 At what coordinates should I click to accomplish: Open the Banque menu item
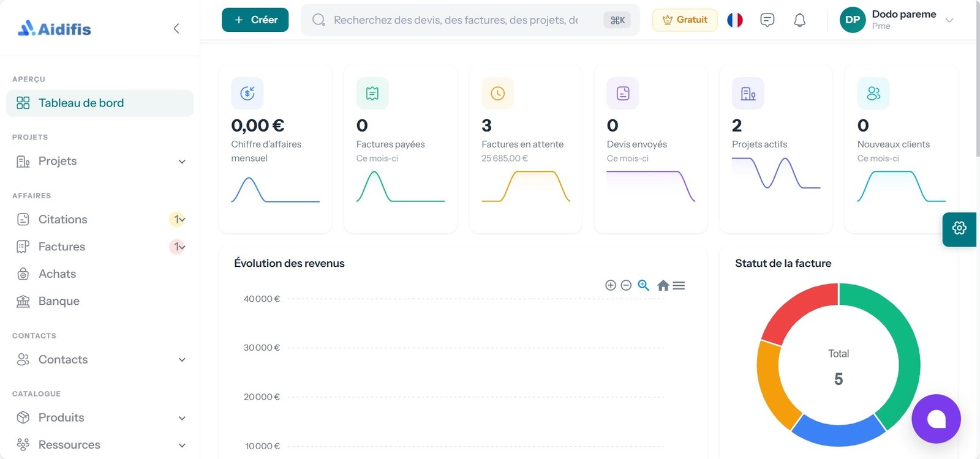click(x=59, y=301)
